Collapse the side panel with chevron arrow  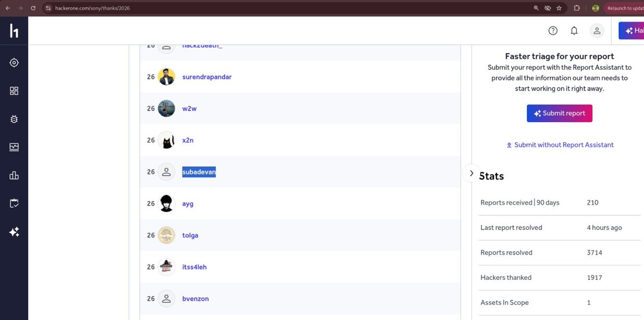(471, 173)
